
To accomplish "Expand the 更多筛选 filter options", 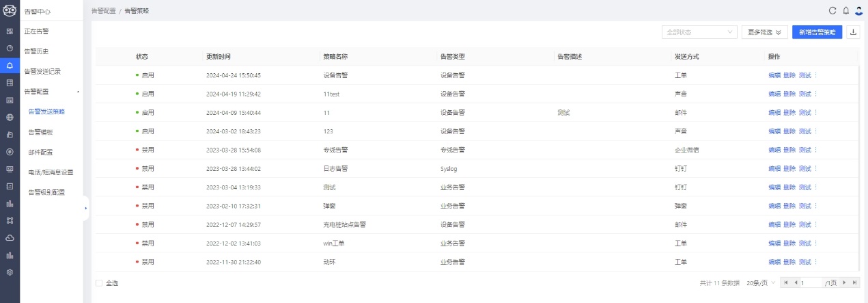I will (764, 32).
